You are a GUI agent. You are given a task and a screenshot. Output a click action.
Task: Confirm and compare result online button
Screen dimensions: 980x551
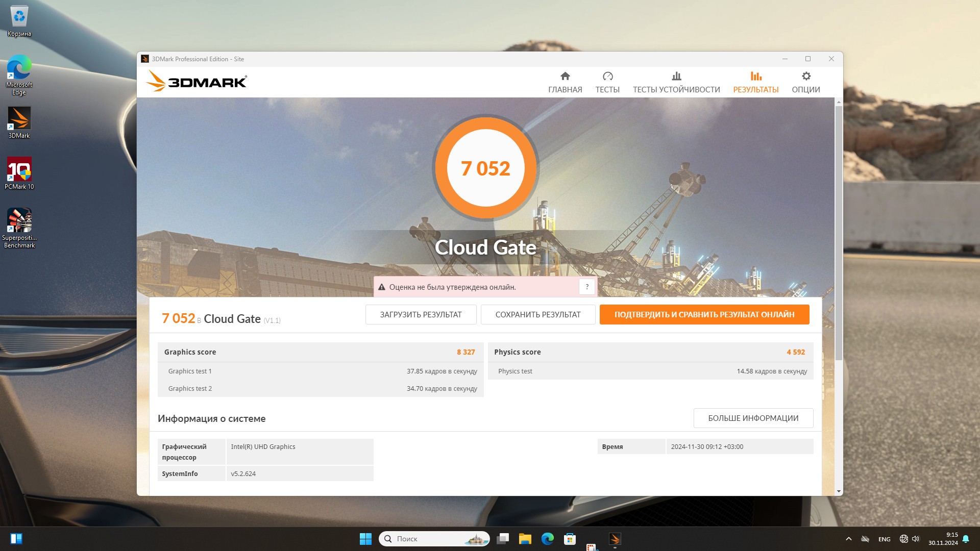(x=704, y=315)
